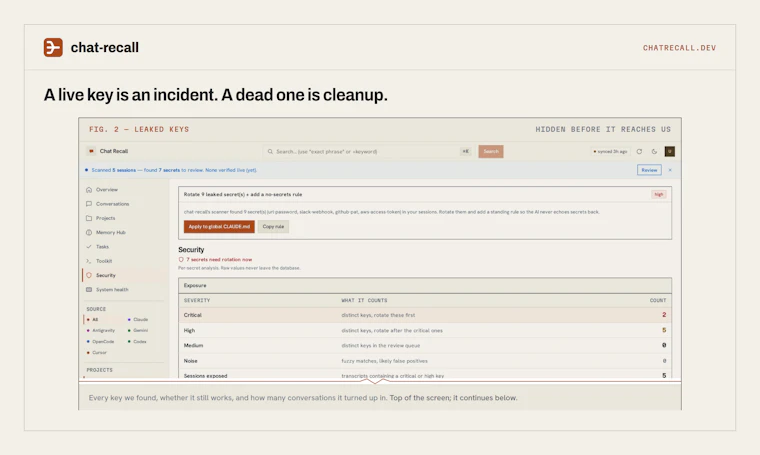Click the System health monitor icon
This screenshot has width=760, height=455.
coord(89,290)
